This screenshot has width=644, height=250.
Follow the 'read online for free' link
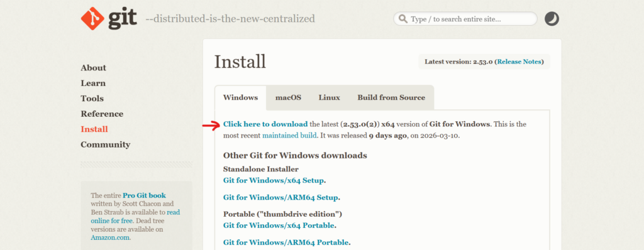coord(135,216)
